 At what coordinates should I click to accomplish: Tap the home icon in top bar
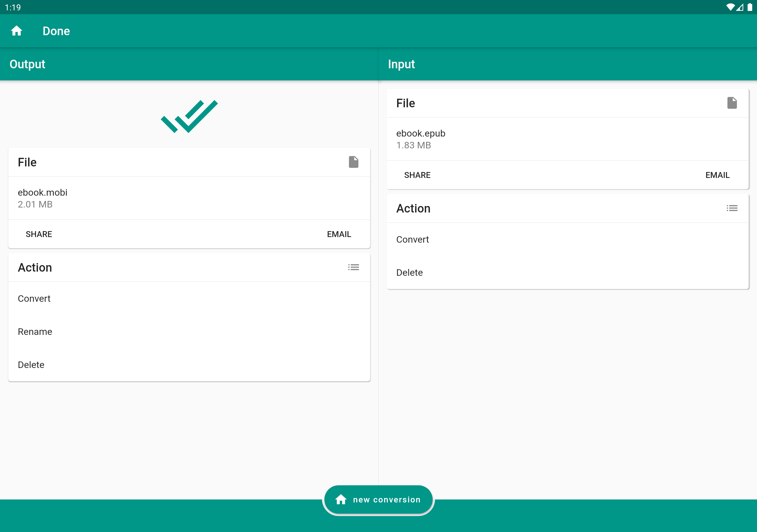click(x=17, y=31)
